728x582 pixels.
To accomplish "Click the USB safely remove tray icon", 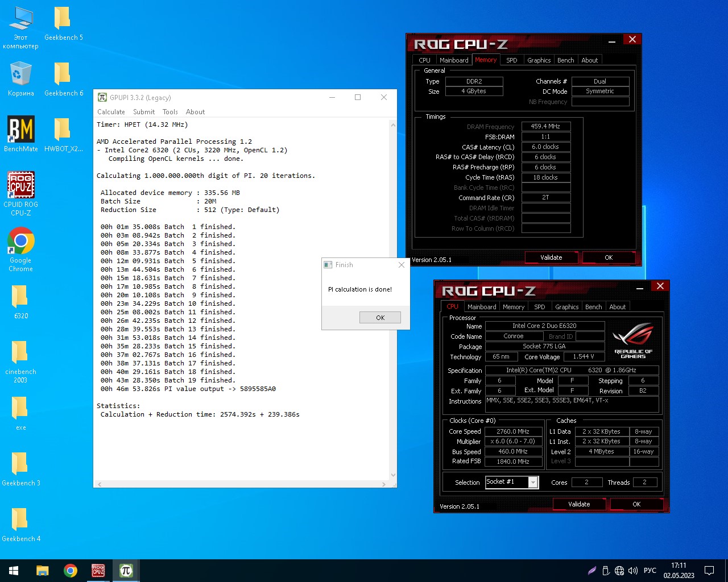I will [606, 571].
